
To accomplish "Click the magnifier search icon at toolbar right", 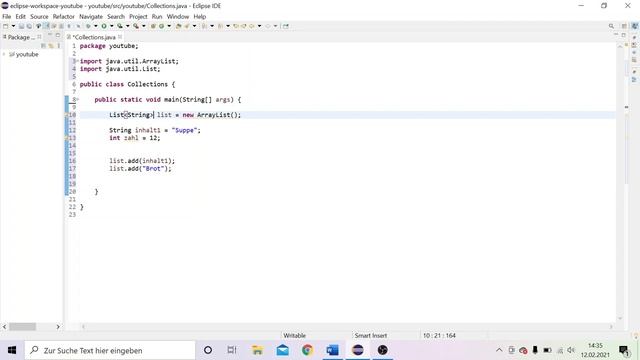I will click(611, 26).
